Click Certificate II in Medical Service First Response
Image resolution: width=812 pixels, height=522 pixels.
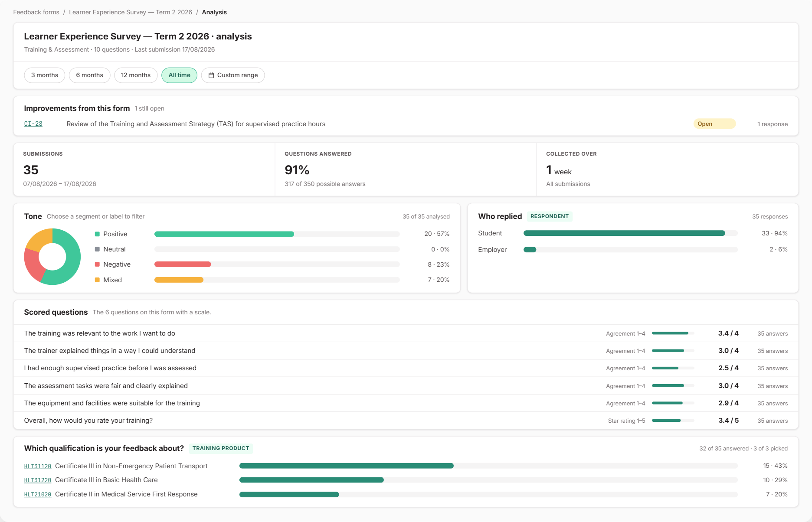point(126,494)
